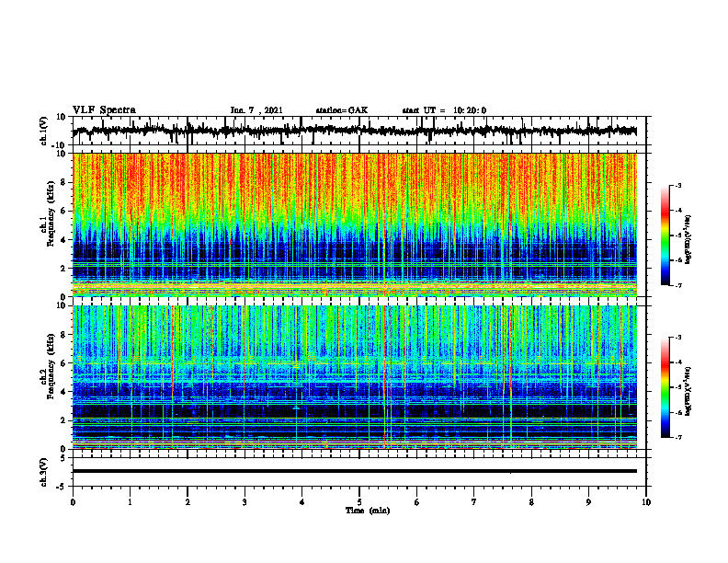This screenshot has height=563, width=728.
Task: Click the 'ch.3(V)' axis label
Action: pyautogui.click(x=44, y=472)
